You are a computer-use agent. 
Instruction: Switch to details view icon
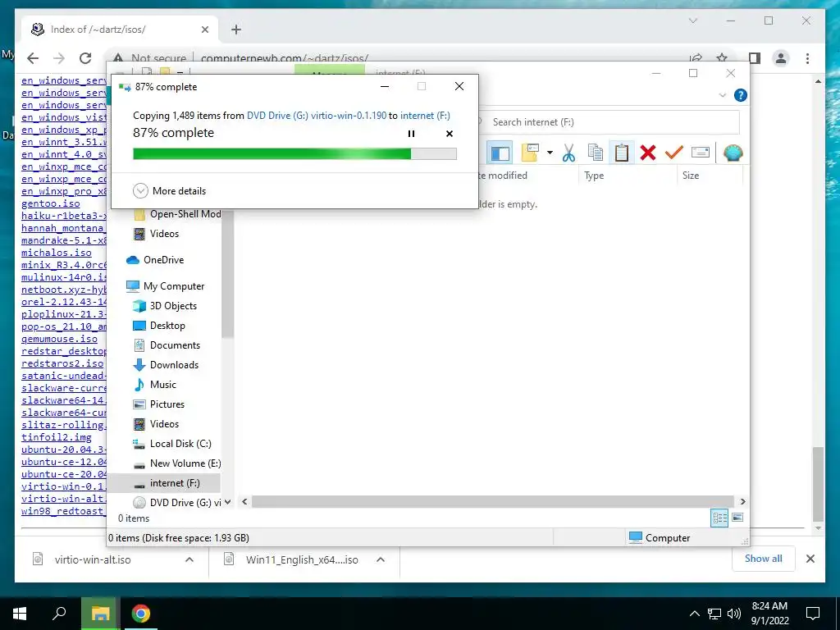(719, 518)
